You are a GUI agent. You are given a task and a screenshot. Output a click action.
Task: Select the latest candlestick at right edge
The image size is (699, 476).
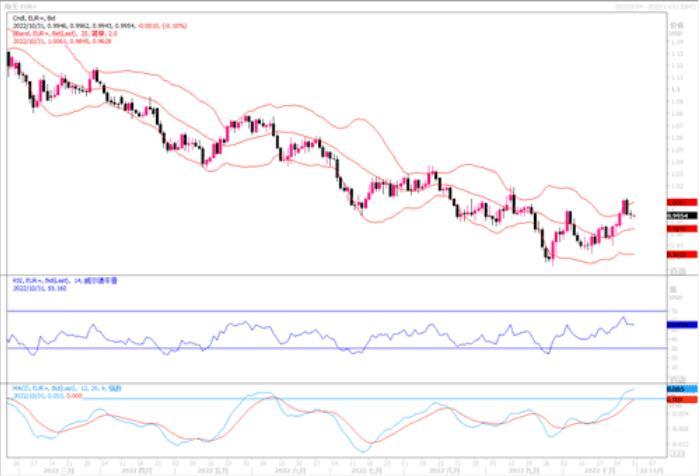tap(632, 212)
